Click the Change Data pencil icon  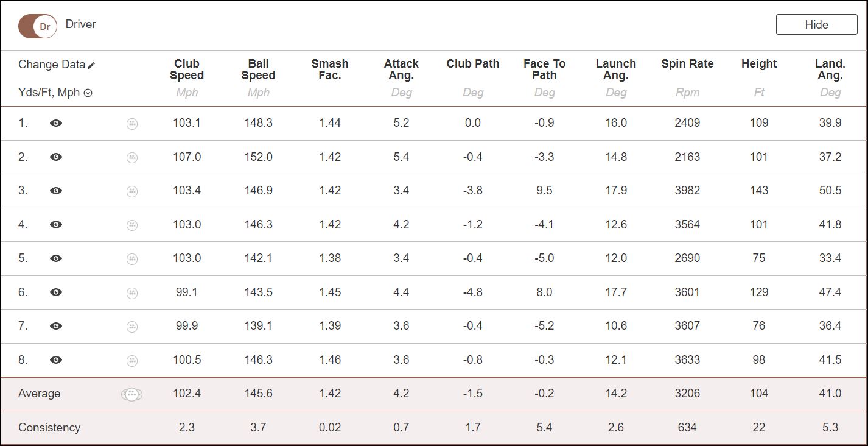pyautogui.click(x=91, y=65)
